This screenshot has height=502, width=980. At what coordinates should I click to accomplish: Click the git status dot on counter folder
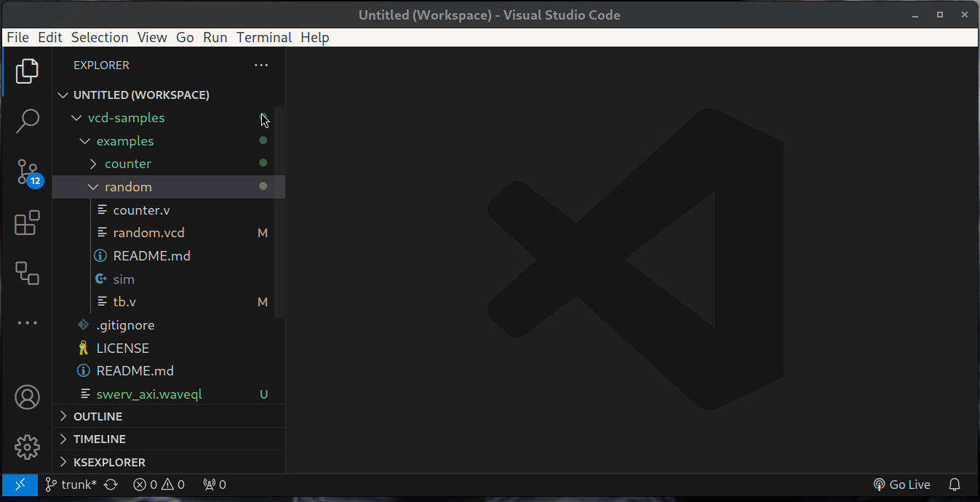(x=263, y=163)
